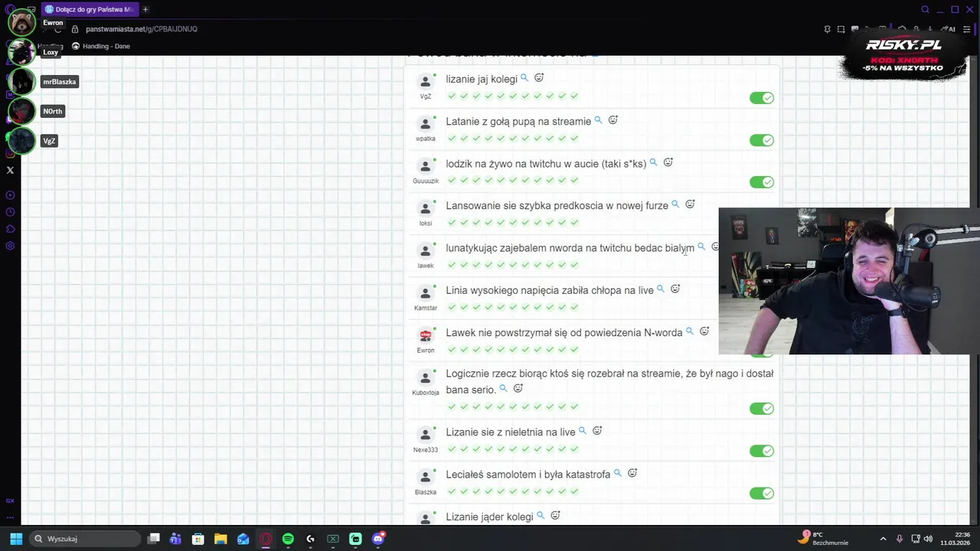Open the clock showing 22:36 in tray
Viewport: 980px width, 551px height.
955,539
